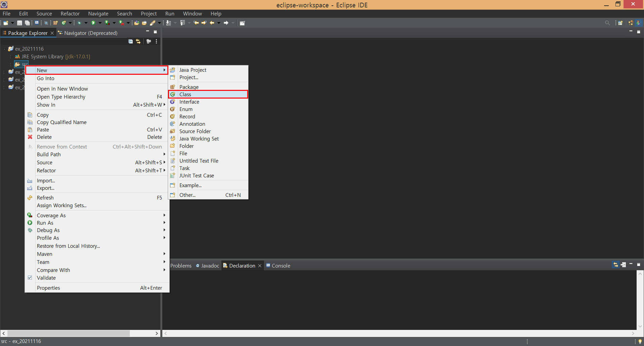Select Class in the New submenu
644x346 pixels.
coord(208,94)
